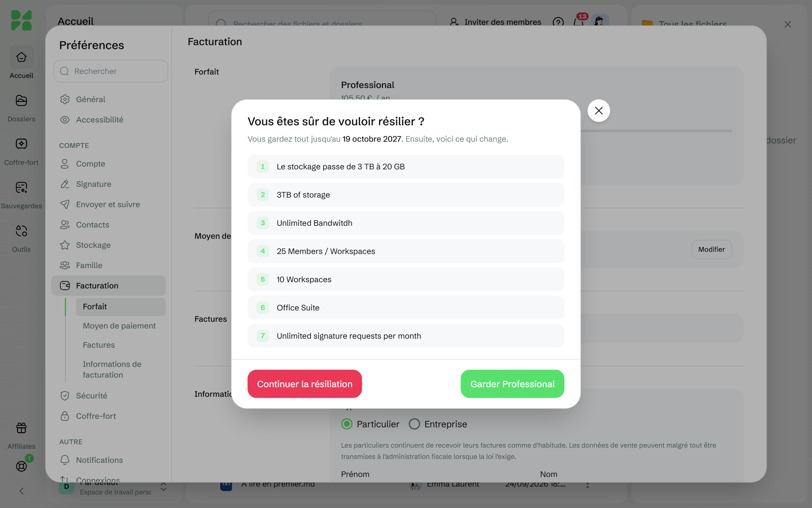Open Accueil in the left navigation
Screen dimensions: 812x508
coord(21,63)
